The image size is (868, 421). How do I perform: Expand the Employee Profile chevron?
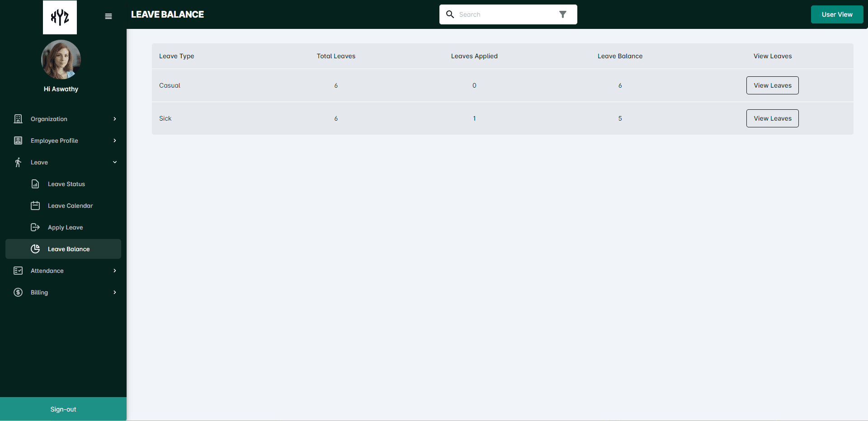point(115,140)
